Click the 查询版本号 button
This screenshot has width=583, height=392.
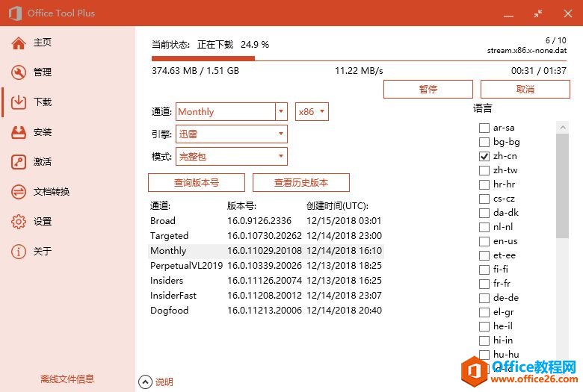pyautogui.click(x=197, y=182)
